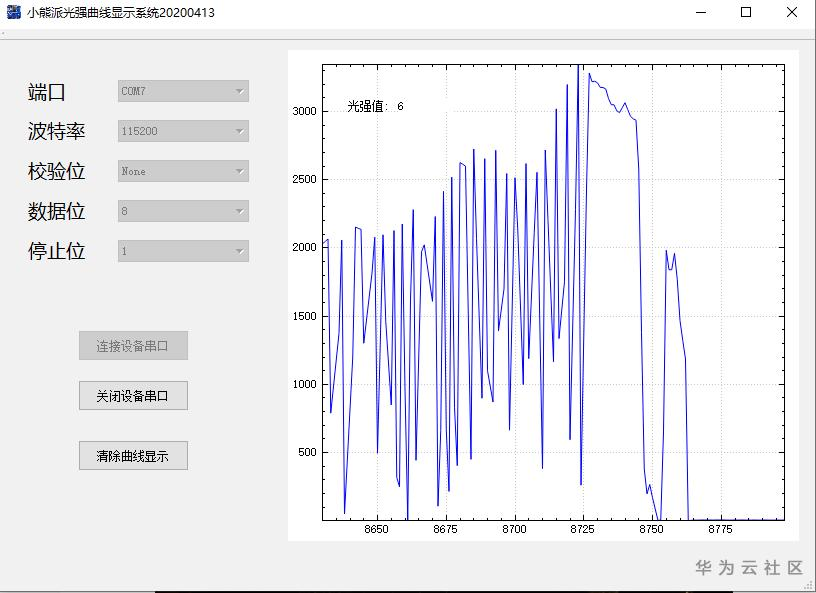Click the x-axis tick label 8750

(652, 529)
